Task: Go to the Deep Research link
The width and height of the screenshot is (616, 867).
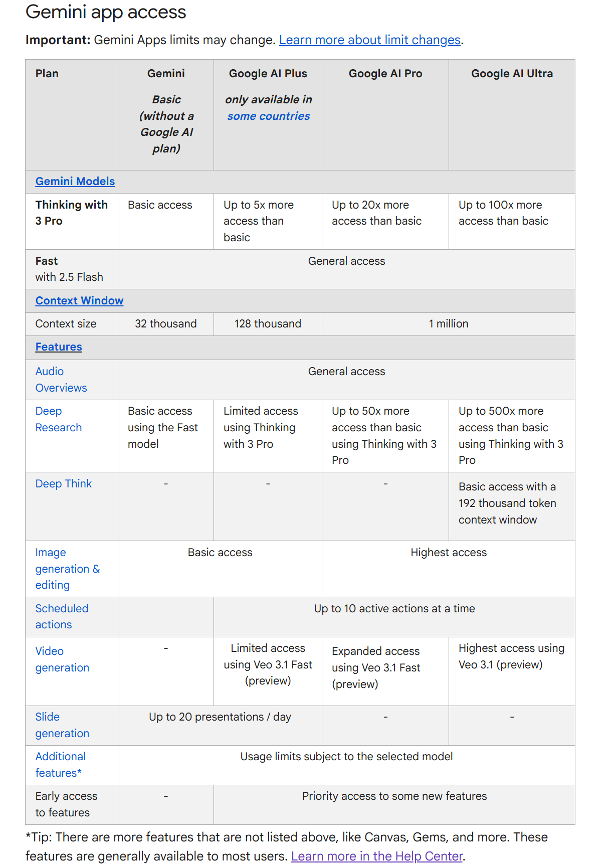Action: pyautogui.click(x=58, y=419)
